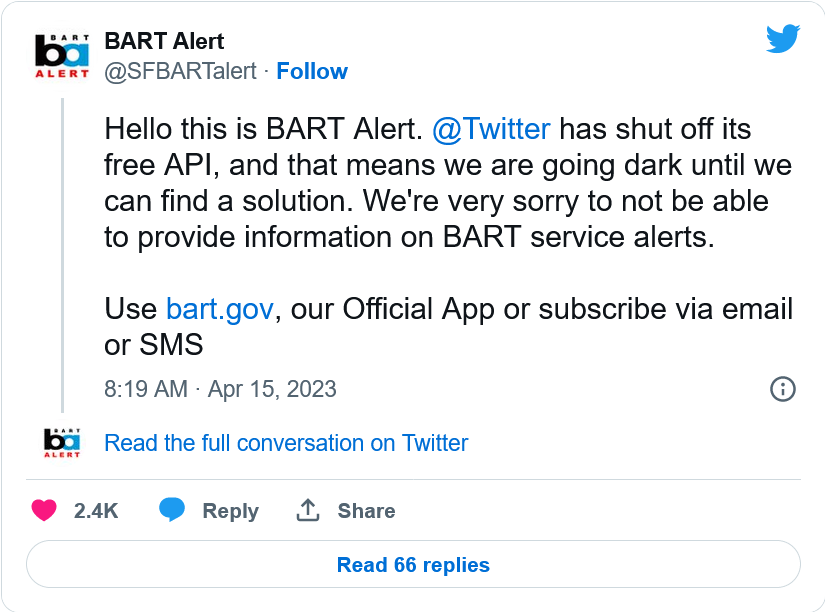This screenshot has height=612, width=825.
Task: Open the @Twitter mention link
Action: (491, 129)
